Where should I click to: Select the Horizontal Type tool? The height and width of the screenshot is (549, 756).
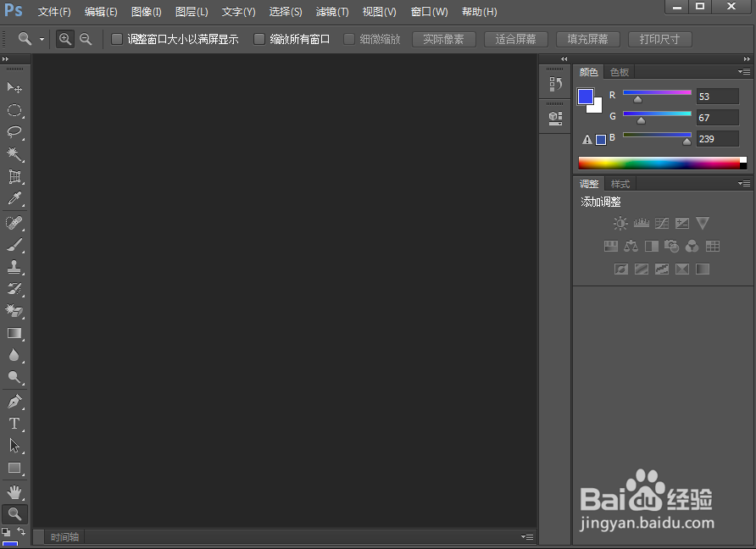point(15,424)
